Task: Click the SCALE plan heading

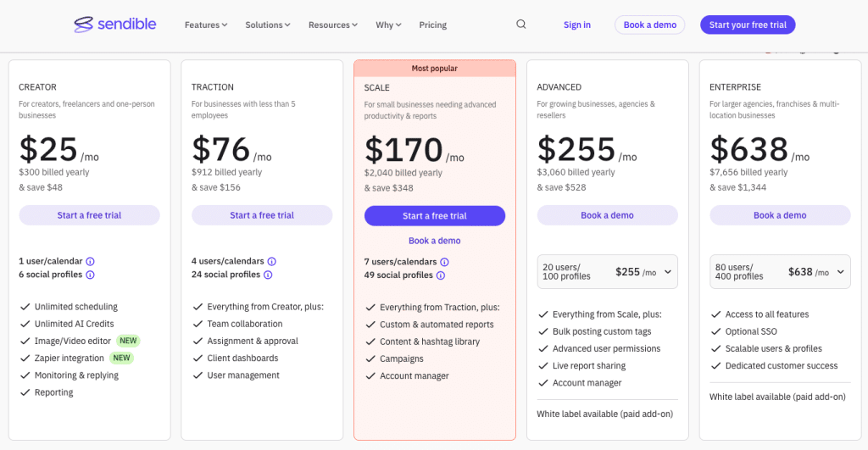Action: pyautogui.click(x=377, y=87)
